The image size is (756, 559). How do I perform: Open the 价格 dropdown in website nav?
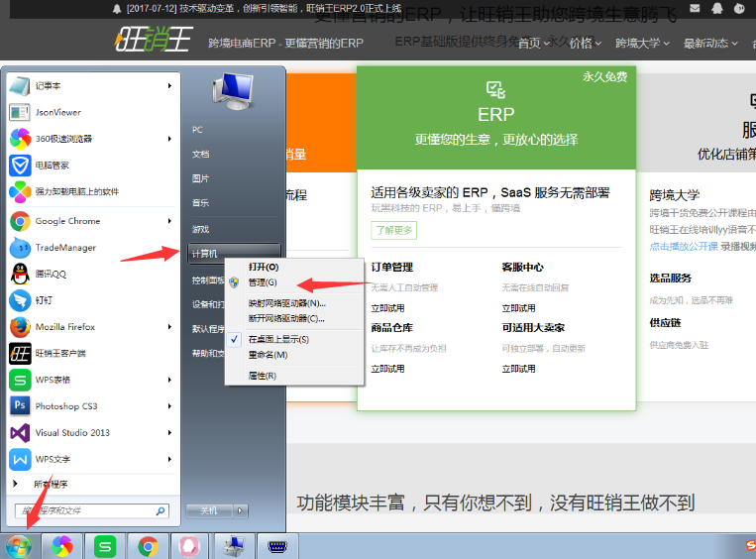pos(585,44)
